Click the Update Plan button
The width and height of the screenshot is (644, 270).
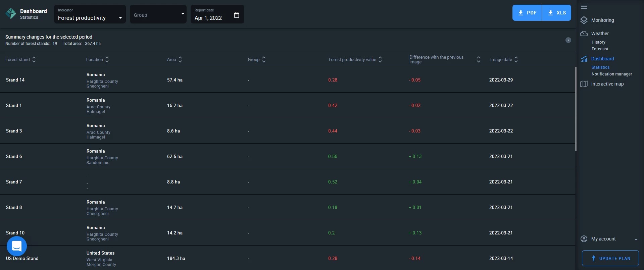(x=610, y=258)
